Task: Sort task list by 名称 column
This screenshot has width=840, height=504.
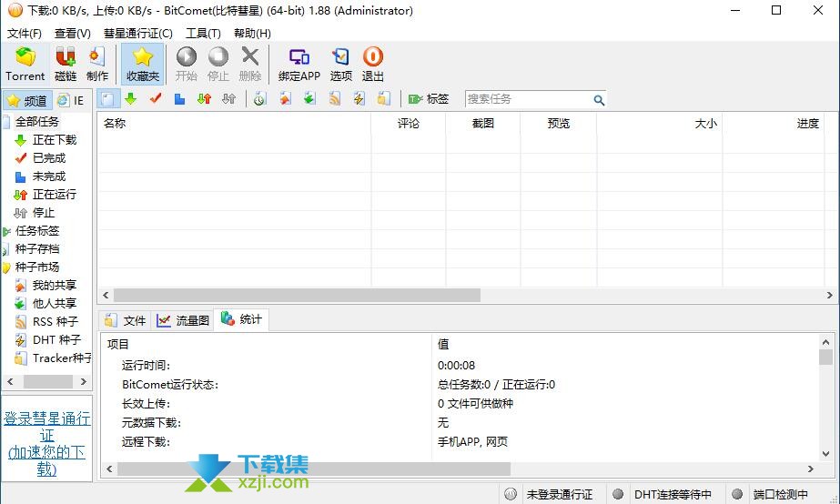Action: point(234,124)
